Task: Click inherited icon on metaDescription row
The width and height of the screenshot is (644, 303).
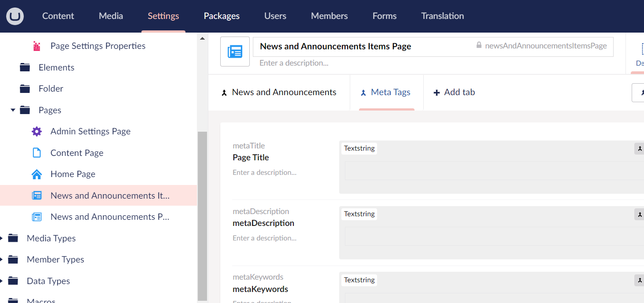Action: [639, 214]
